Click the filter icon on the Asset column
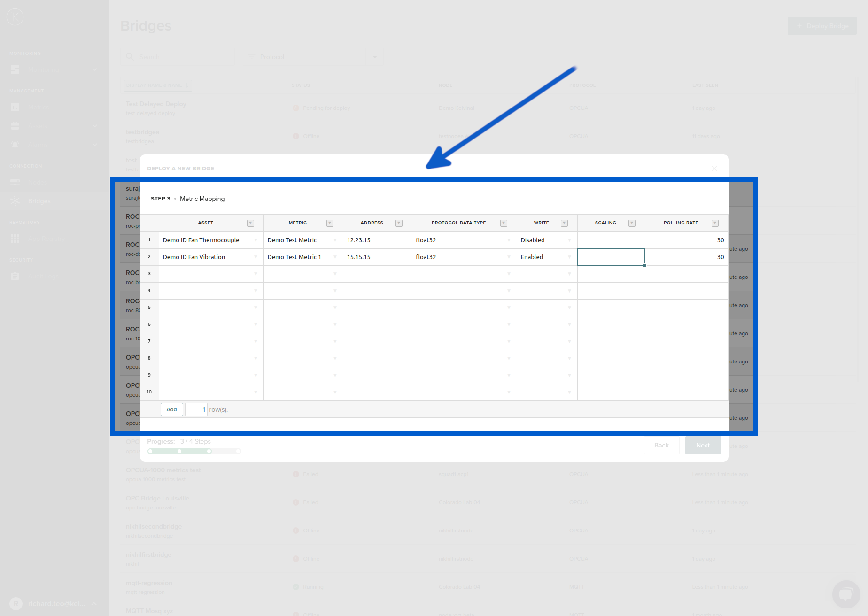Screen dimensions: 868x616 pos(251,223)
